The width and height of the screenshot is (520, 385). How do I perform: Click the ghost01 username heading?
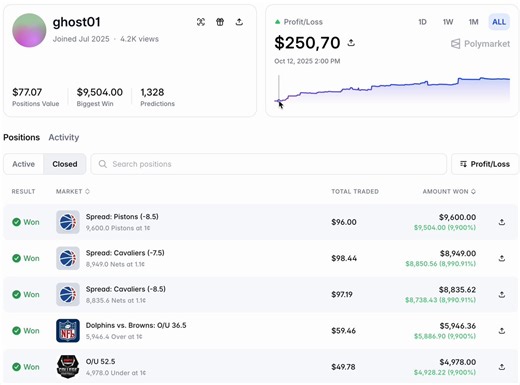[77, 22]
